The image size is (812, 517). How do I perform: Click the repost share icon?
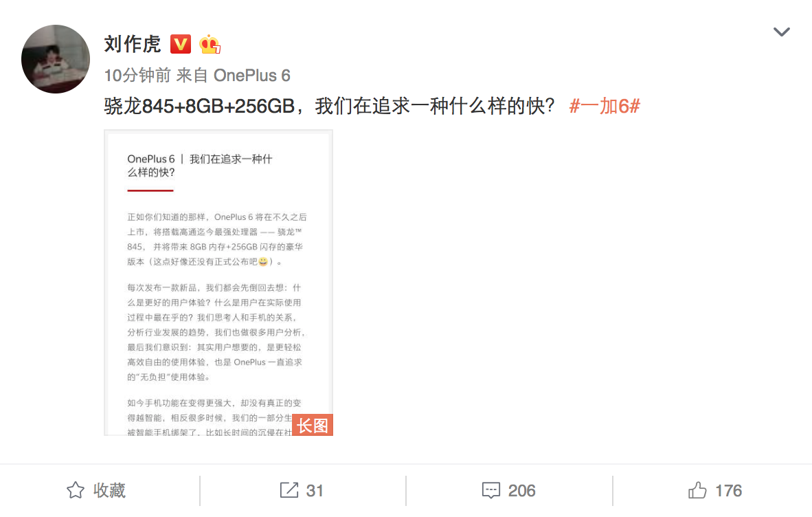289,490
